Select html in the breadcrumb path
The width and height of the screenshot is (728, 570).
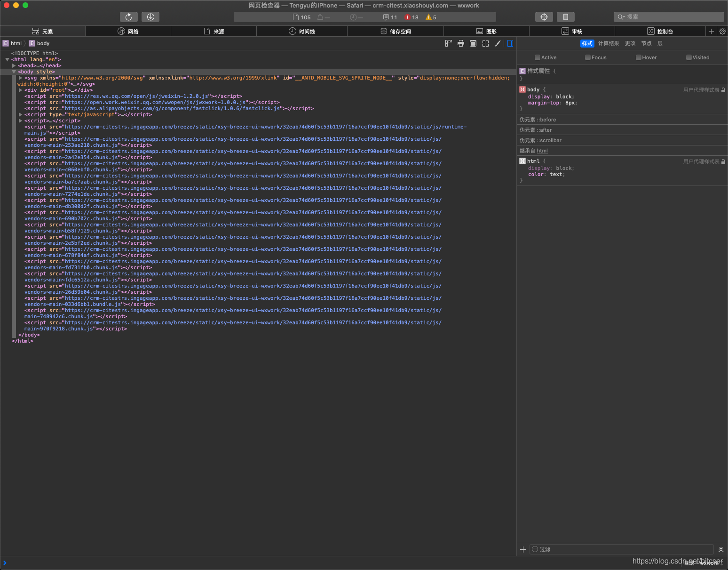click(x=12, y=43)
